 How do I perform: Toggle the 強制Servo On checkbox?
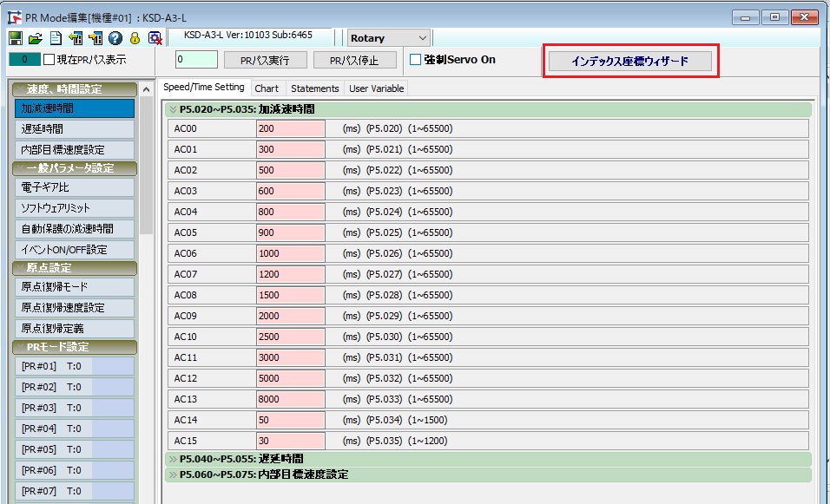point(415,60)
